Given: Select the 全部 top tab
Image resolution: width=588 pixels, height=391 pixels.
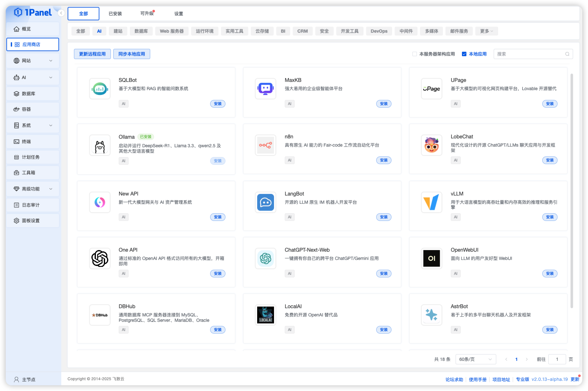Looking at the screenshot, I should 84,14.
